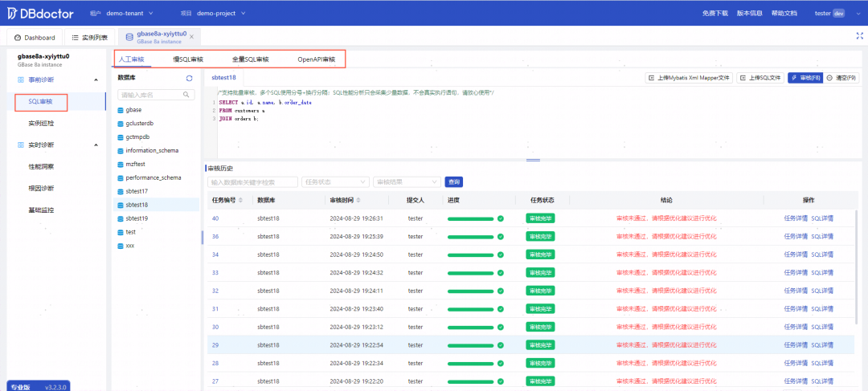Collapse the 实时诊断 sidebar section
The height and width of the screenshot is (391, 868).
tap(96, 145)
